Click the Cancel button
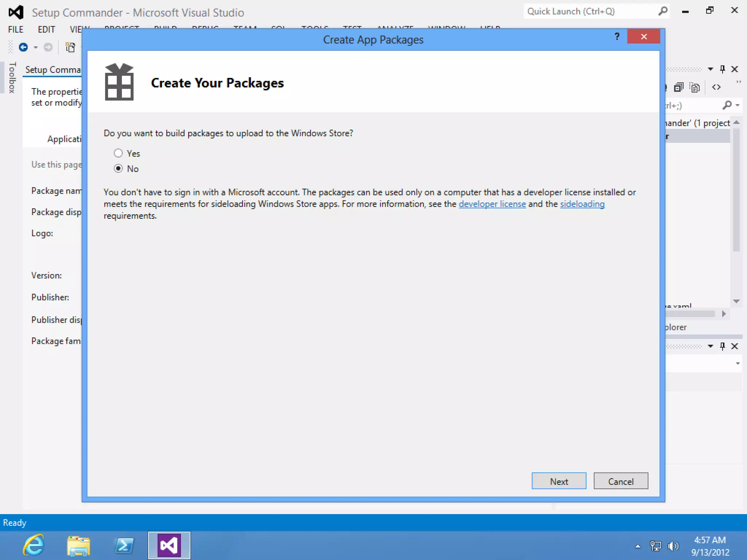Viewport: 747px width, 560px height. (x=620, y=481)
